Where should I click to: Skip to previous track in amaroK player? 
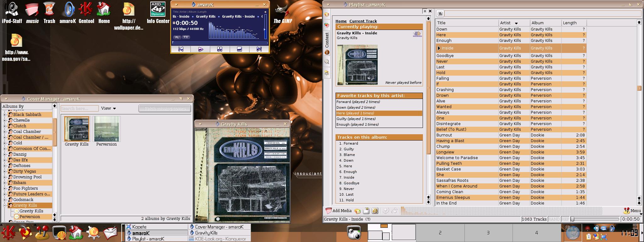(181, 49)
